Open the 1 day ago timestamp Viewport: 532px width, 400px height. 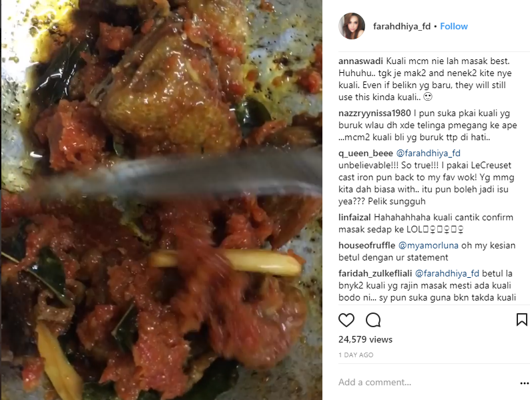tap(356, 355)
